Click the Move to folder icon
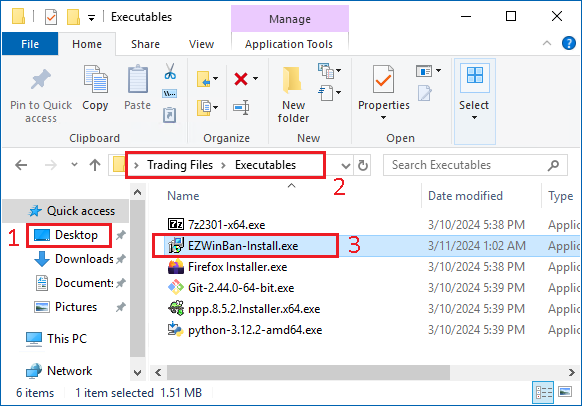The width and height of the screenshot is (582, 406). [x=203, y=79]
